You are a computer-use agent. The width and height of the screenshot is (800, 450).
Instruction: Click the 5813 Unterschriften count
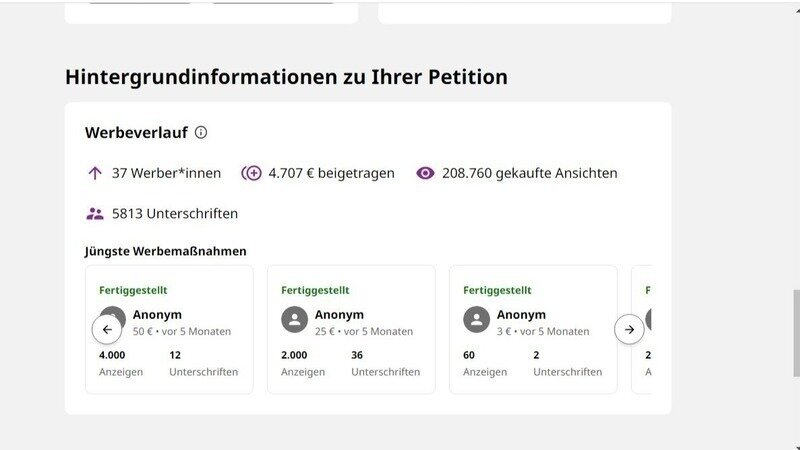[x=174, y=213]
